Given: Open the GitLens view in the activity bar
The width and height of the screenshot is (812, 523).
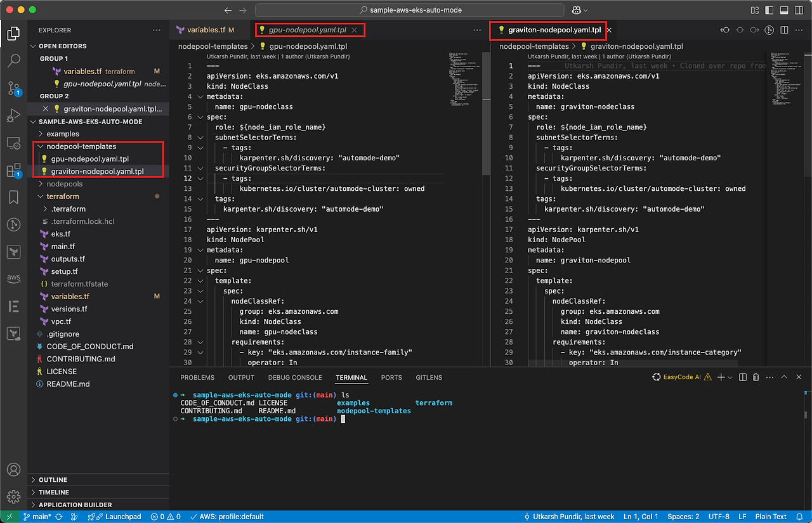Looking at the screenshot, I should [13, 224].
